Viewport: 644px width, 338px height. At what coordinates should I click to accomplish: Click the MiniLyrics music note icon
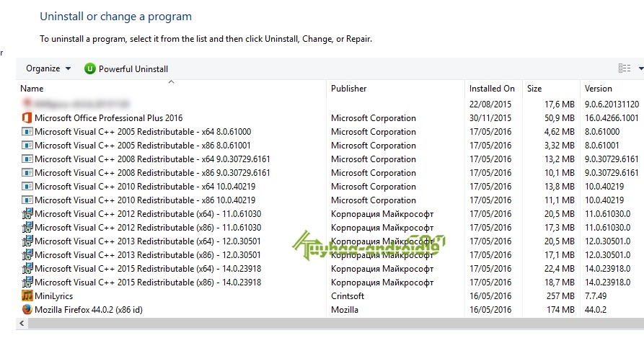(x=27, y=295)
